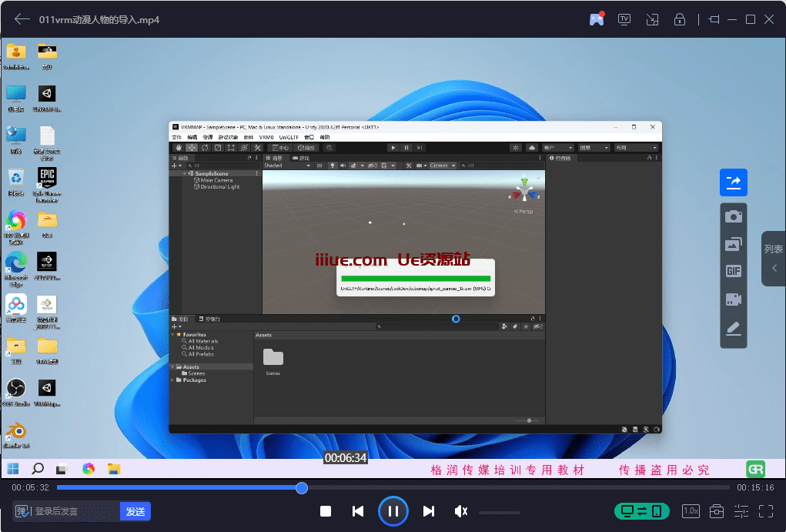Click the danmaku comment input field
The width and height of the screenshot is (786, 532).
75,511
